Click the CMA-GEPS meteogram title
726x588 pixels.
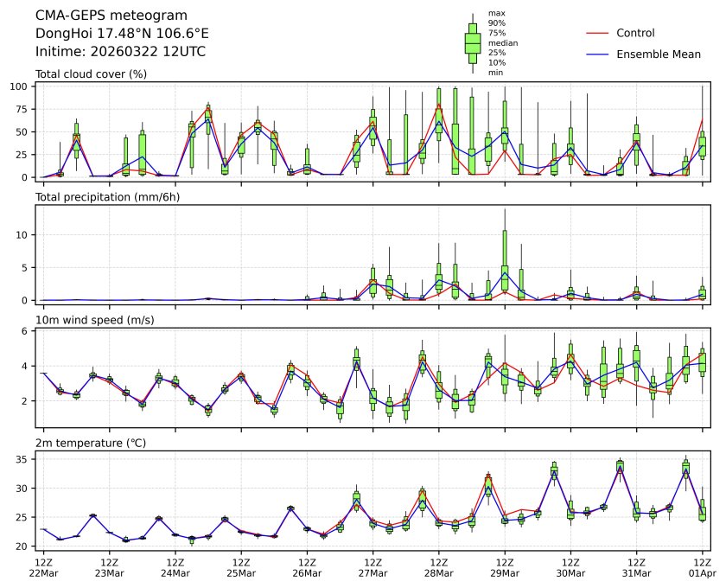pos(97,16)
